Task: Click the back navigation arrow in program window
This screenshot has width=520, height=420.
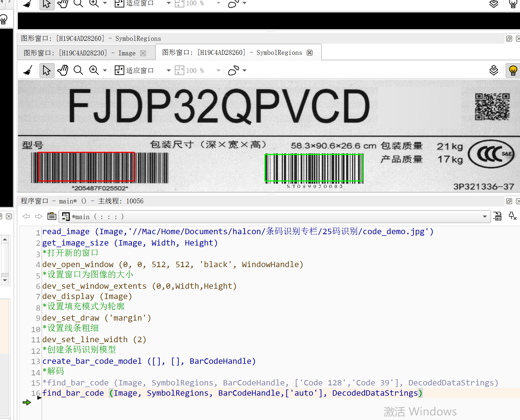Action: tap(26, 216)
